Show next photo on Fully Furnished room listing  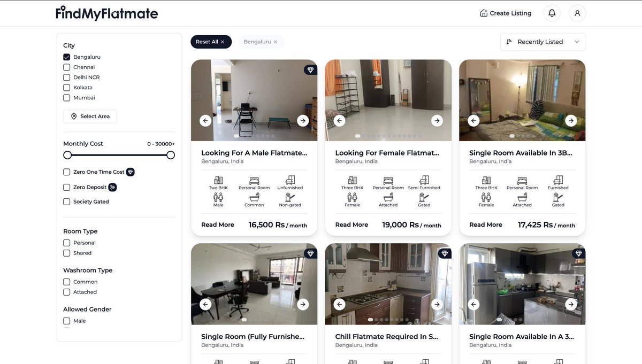tap(303, 304)
